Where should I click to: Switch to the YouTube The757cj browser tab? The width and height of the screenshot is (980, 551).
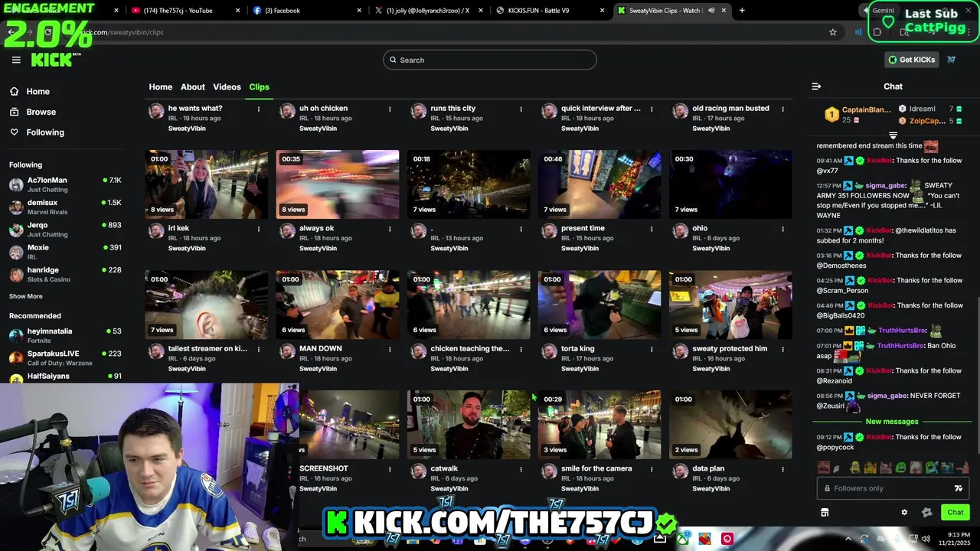pos(184,11)
